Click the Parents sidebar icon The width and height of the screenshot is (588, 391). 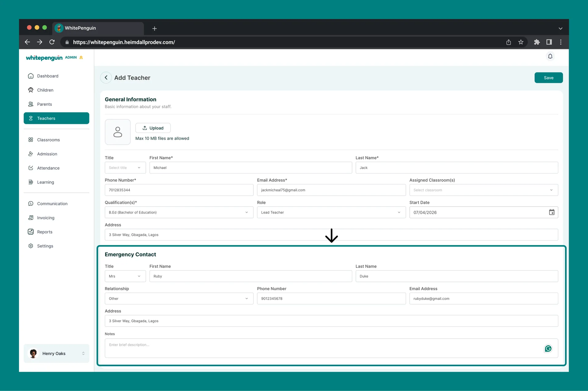coord(31,104)
